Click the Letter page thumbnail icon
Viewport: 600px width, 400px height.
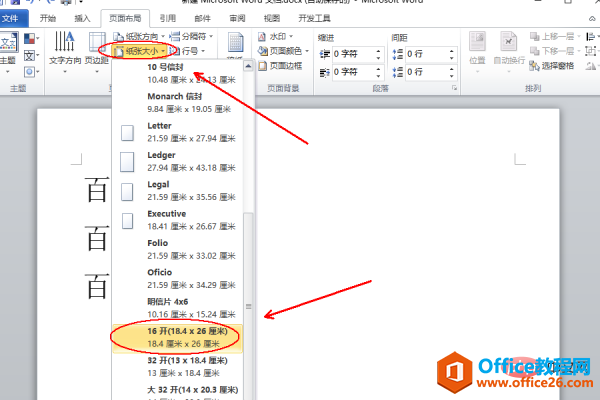[x=127, y=133]
